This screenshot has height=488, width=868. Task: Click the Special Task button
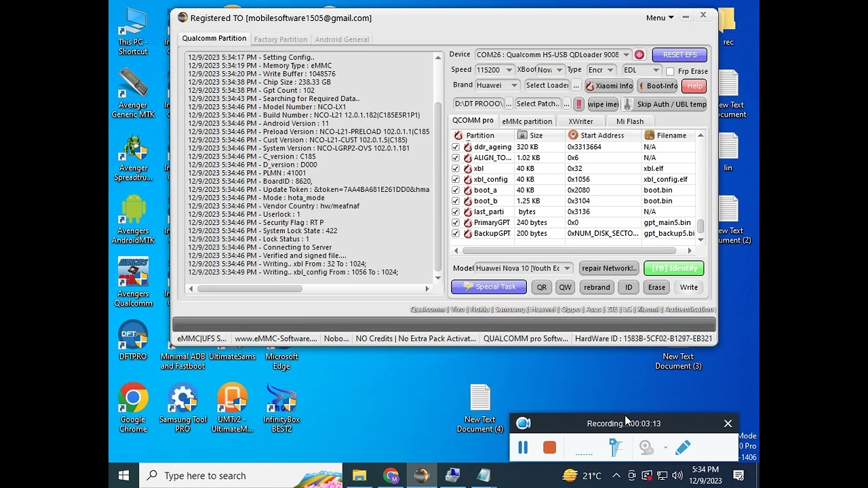(488, 287)
